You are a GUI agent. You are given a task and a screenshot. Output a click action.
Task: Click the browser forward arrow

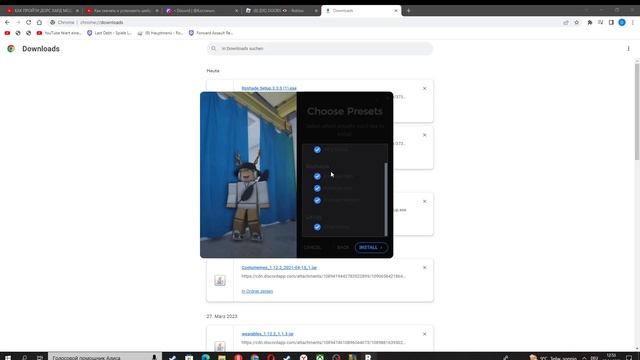pyautogui.click(x=18, y=22)
